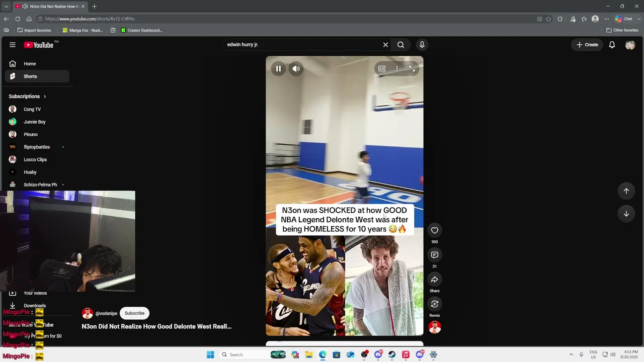Enter fullscreen mode for the Short
This screenshot has width=644, height=362.
(x=412, y=69)
